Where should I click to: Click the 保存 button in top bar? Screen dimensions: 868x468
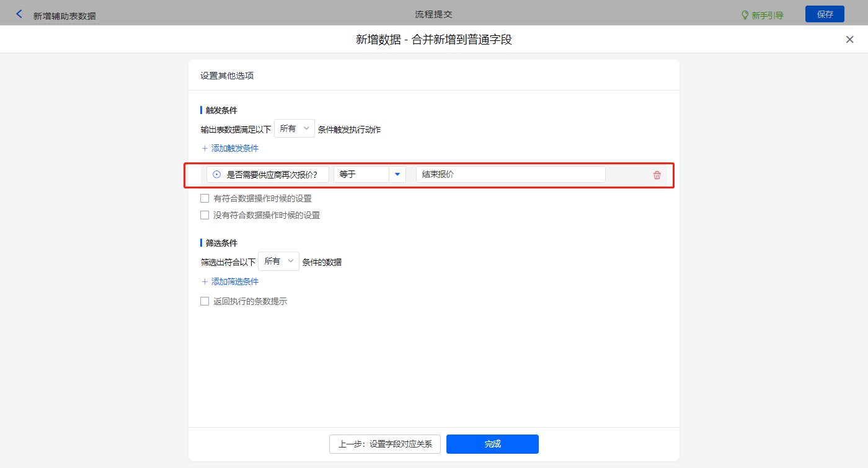pyautogui.click(x=825, y=14)
